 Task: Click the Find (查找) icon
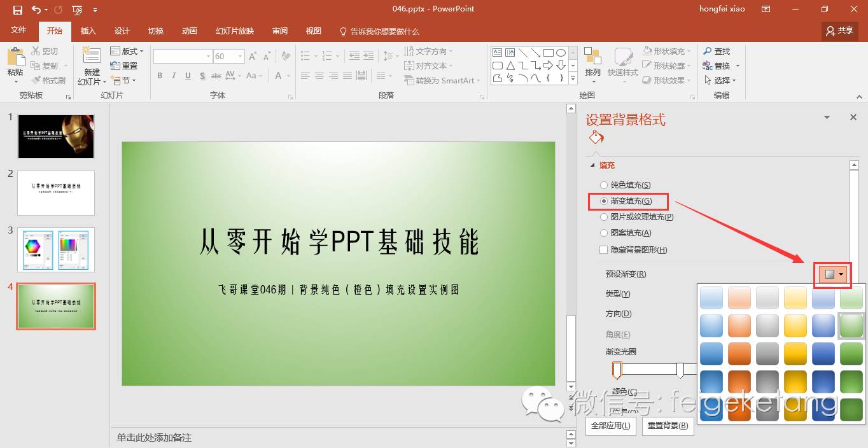tap(708, 51)
